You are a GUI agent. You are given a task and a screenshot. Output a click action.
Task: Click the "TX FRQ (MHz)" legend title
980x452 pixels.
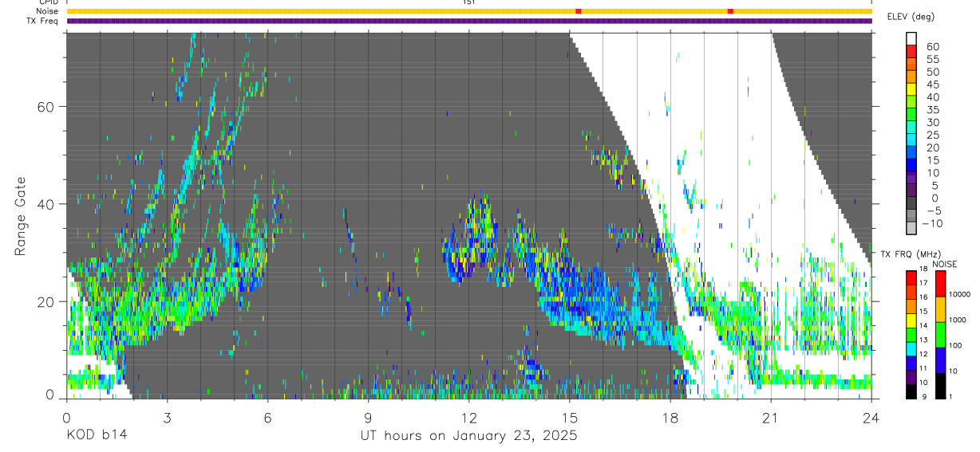[x=911, y=254]
